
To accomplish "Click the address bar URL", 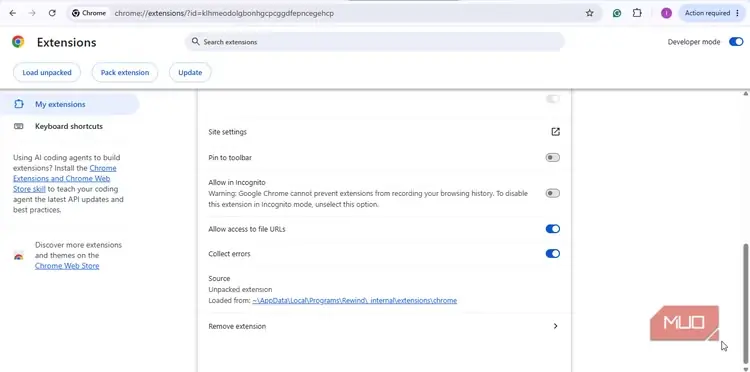I will click(x=224, y=13).
